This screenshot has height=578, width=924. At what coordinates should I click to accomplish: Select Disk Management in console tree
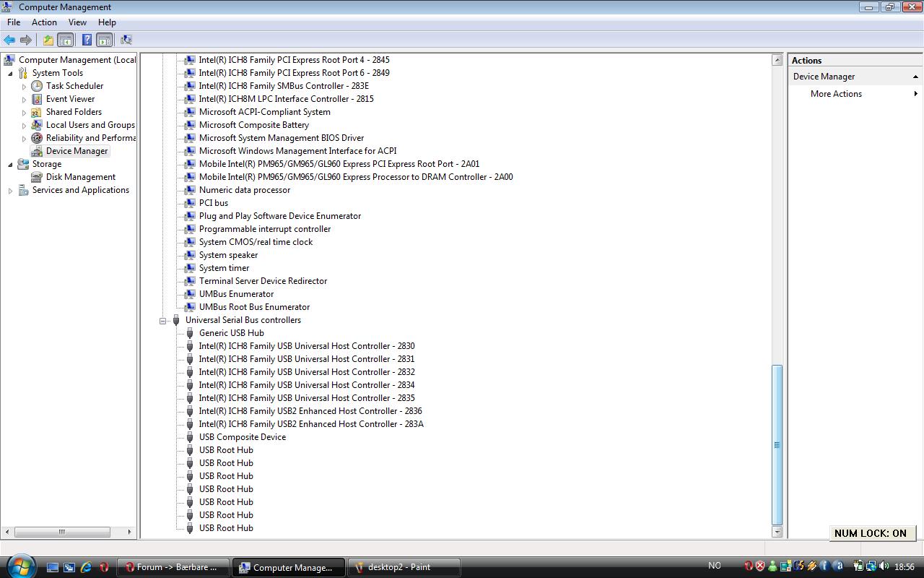pos(81,177)
